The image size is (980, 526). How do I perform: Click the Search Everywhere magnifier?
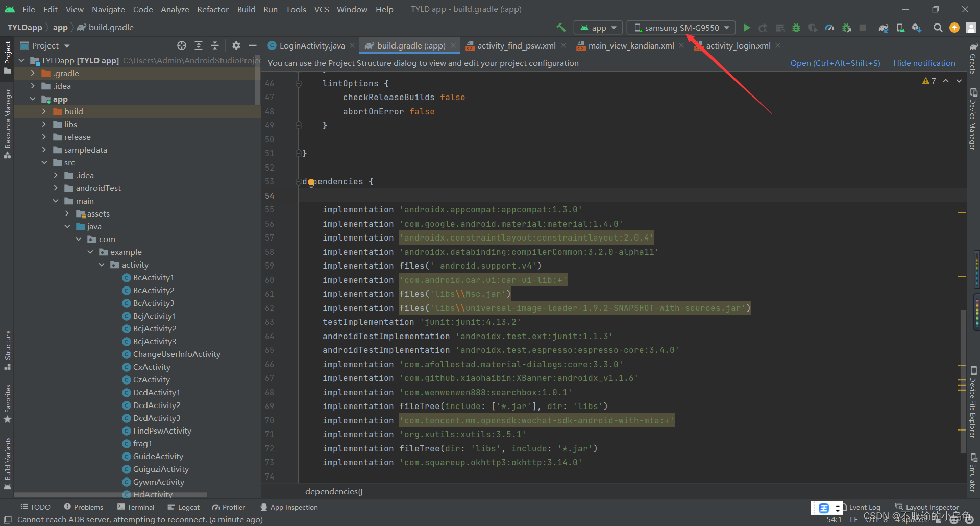[938, 28]
